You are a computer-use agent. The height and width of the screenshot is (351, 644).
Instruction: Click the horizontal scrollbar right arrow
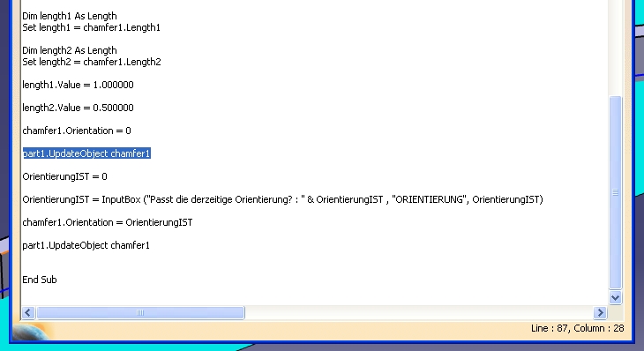click(600, 313)
